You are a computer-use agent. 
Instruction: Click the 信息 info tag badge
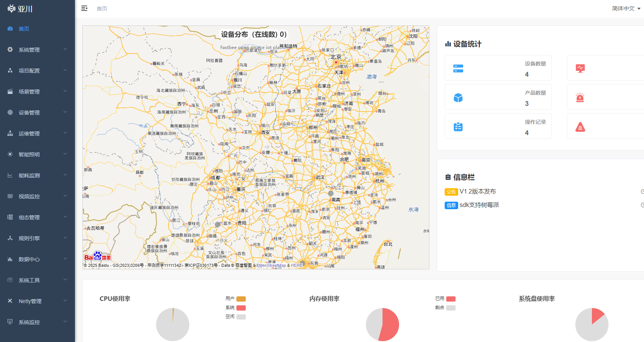point(451,205)
